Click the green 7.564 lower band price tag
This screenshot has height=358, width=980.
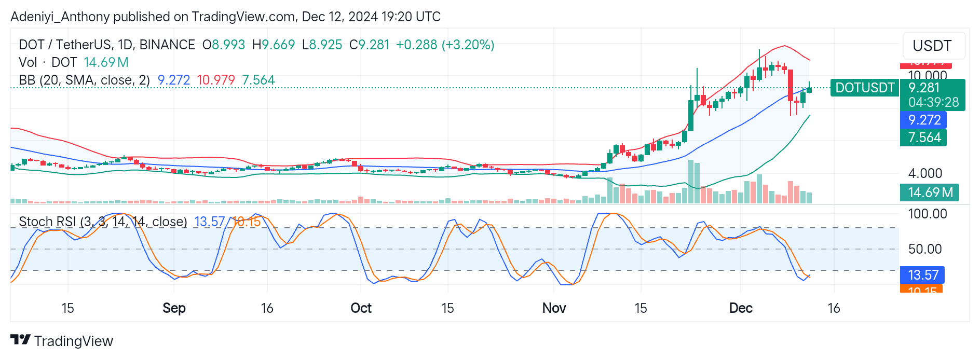923,137
